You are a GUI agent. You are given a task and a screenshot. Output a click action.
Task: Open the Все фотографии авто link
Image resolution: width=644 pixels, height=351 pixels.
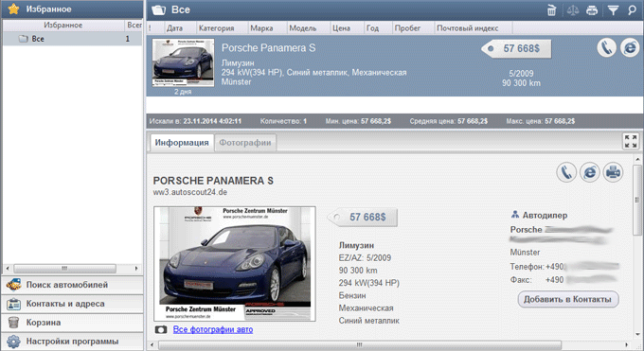tap(213, 329)
